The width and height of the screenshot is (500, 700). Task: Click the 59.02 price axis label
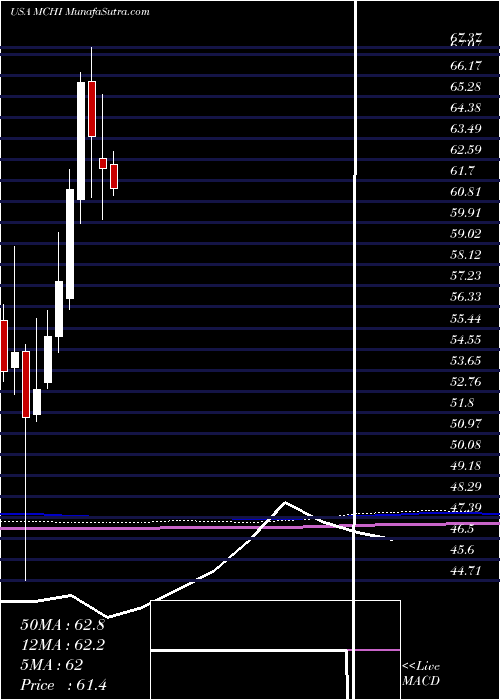(x=466, y=234)
